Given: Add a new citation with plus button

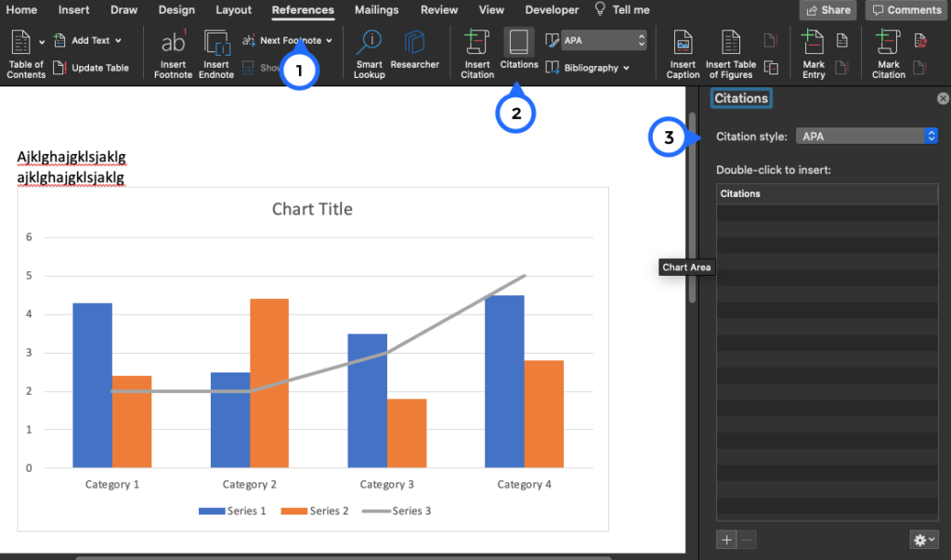Looking at the screenshot, I should point(726,540).
